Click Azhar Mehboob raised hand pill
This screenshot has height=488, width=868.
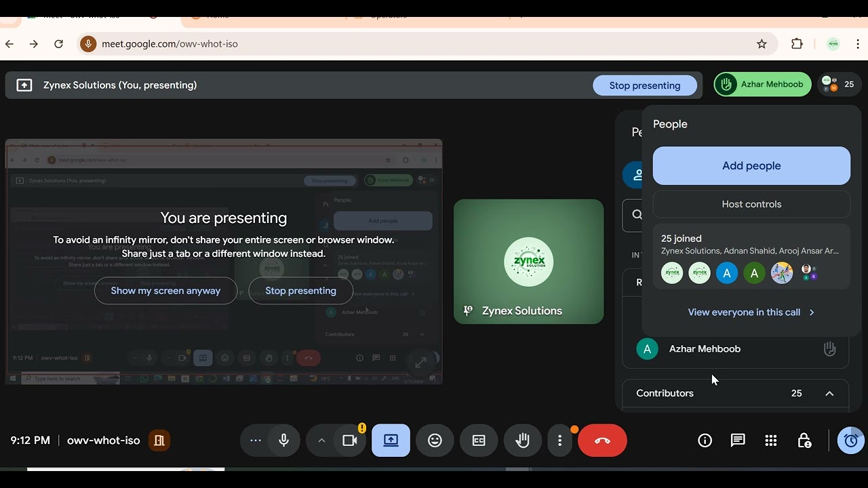pyautogui.click(x=762, y=85)
